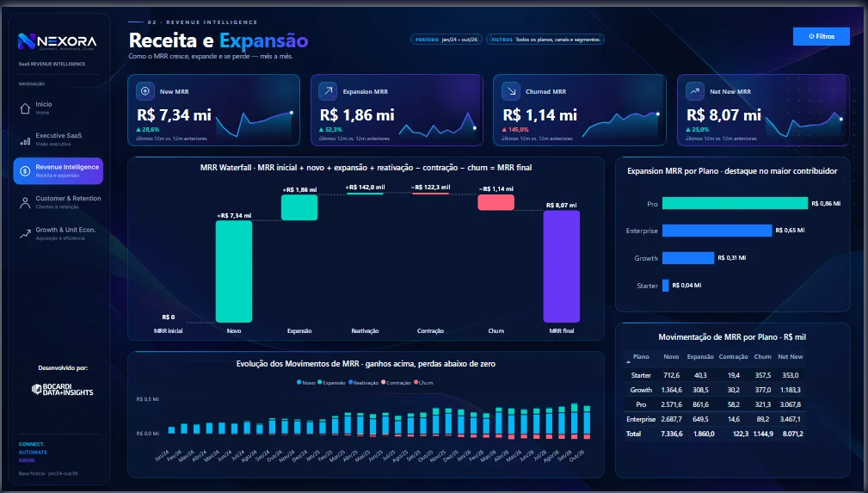Click the Churned MRR down-arrow icon
The width and height of the screenshot is (868, 493).
pyautogui.click(x=510, y=91)
